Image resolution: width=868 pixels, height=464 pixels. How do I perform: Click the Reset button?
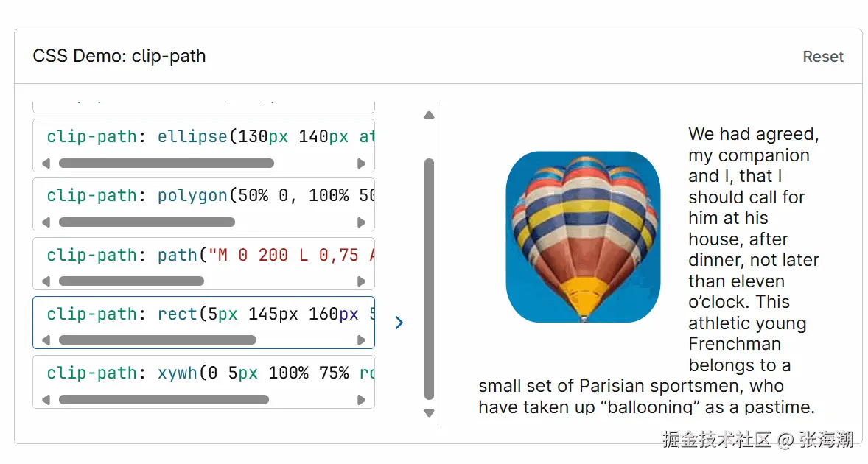[822, 57]
